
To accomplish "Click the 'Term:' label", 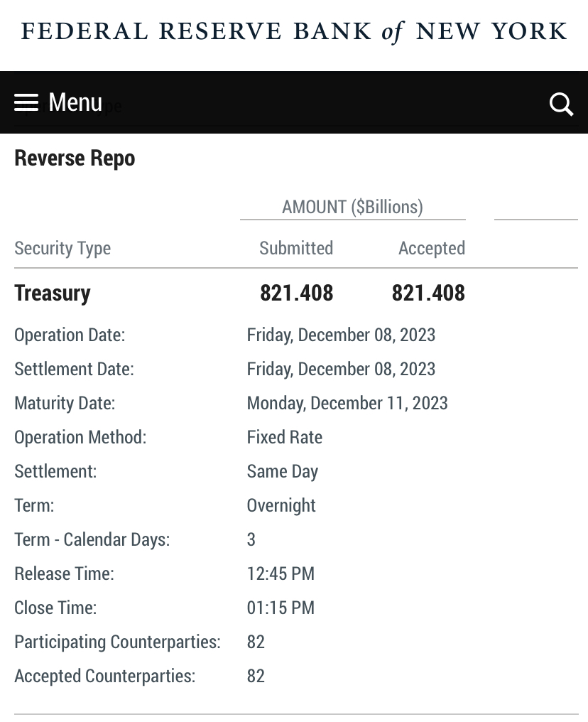I will point(34,505).
